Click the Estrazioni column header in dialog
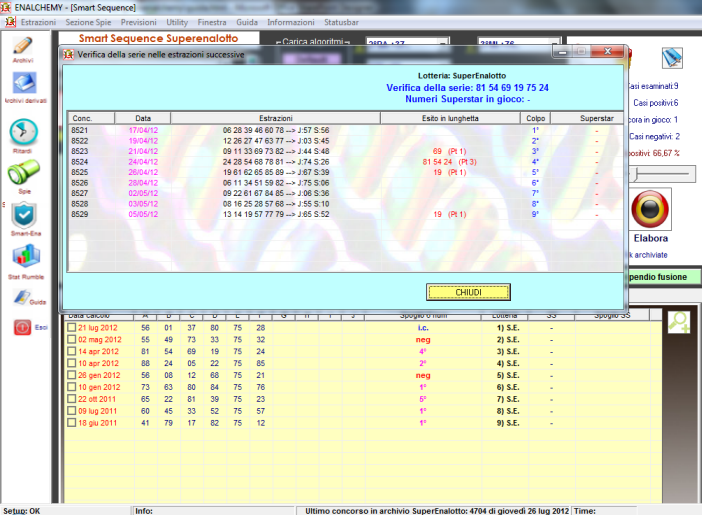The width and height of the screenshot is (702, 515). click(275, 118)
